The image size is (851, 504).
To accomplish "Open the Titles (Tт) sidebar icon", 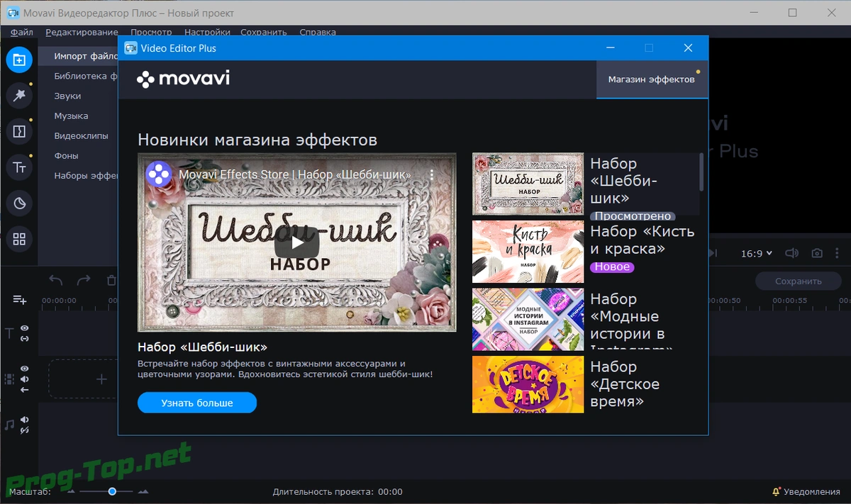I will 19,168.
